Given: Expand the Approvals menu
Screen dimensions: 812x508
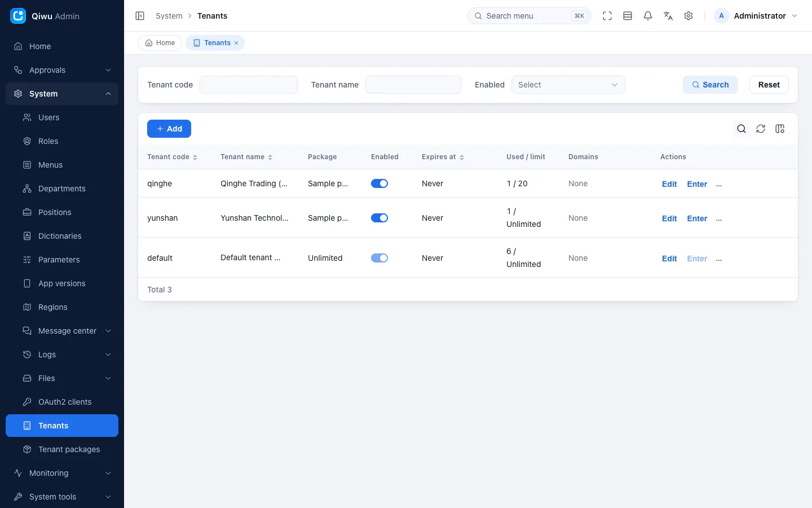Looking at the screenshot, I should (62, 70).
